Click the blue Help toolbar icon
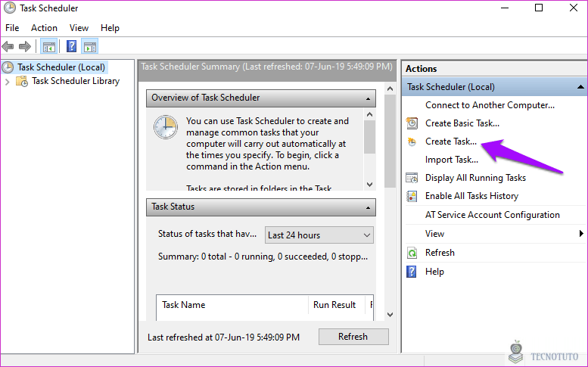 click(x=71, y=46)
